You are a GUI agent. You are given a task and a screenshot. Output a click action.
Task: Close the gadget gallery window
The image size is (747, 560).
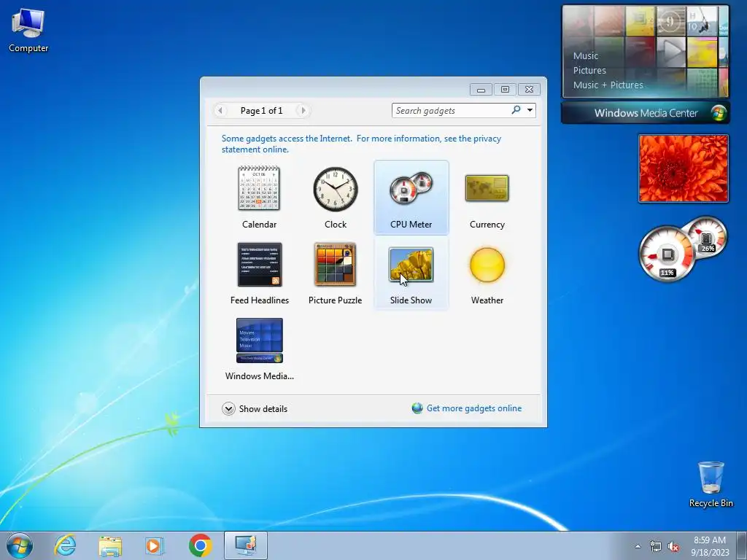tap(529, 89)
